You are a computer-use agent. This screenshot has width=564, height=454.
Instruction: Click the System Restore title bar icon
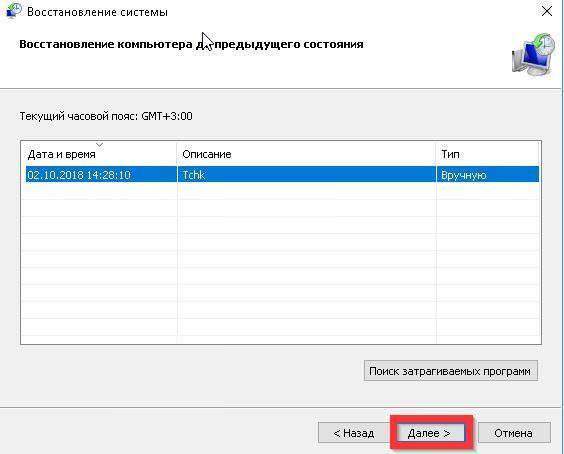[x=14, y=11]
